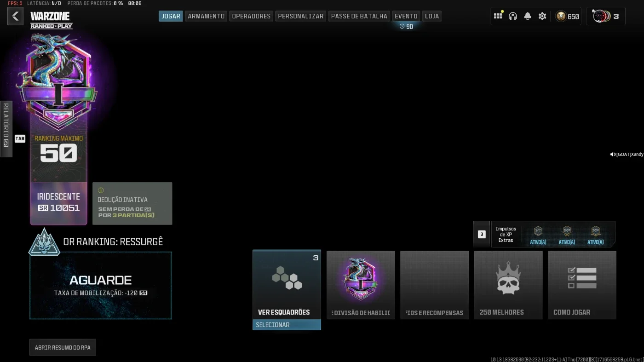Click ABRIR RESUMO DO RPA button

coord(63,347)
